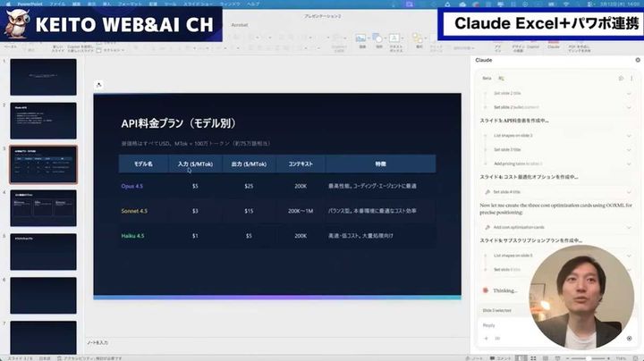Viewport: 644px width, 361px height.
Task: Toggle the コメント comments button in status bar
Action: [x=500, y=358]
